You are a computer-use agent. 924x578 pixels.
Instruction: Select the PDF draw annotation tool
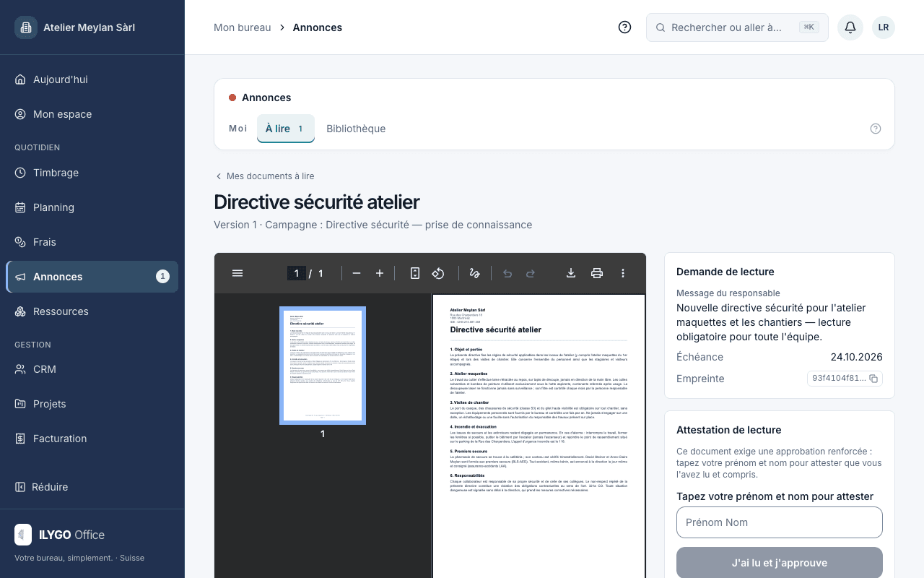click(x=475, y=273)
